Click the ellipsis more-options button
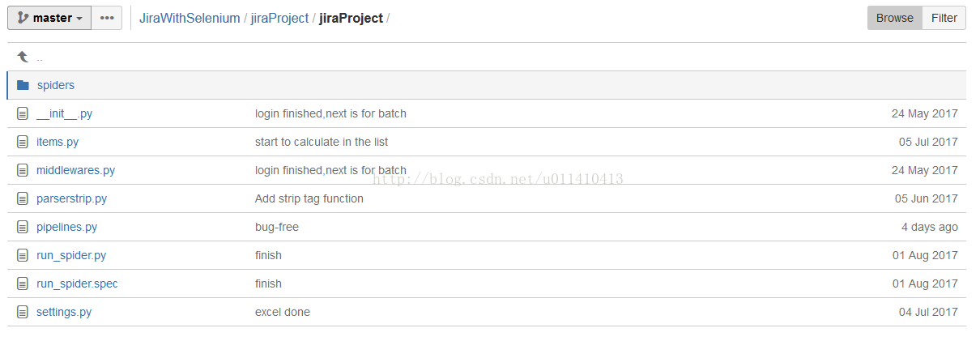This screenshot has width=980, height=341. coord(107,18)
